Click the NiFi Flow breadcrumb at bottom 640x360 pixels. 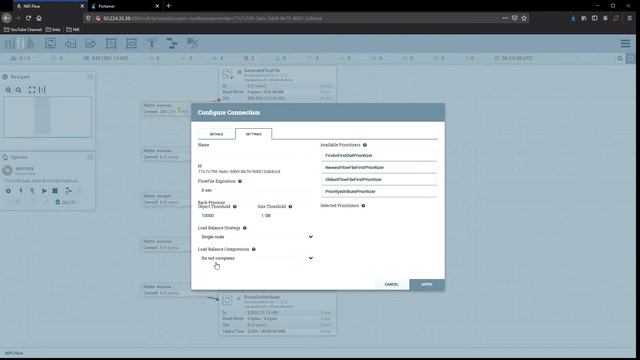[x=14, y=353]
